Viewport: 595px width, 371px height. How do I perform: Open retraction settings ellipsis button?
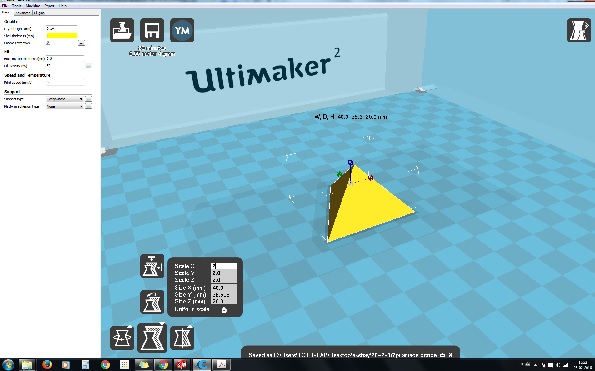tap(81, 43)
